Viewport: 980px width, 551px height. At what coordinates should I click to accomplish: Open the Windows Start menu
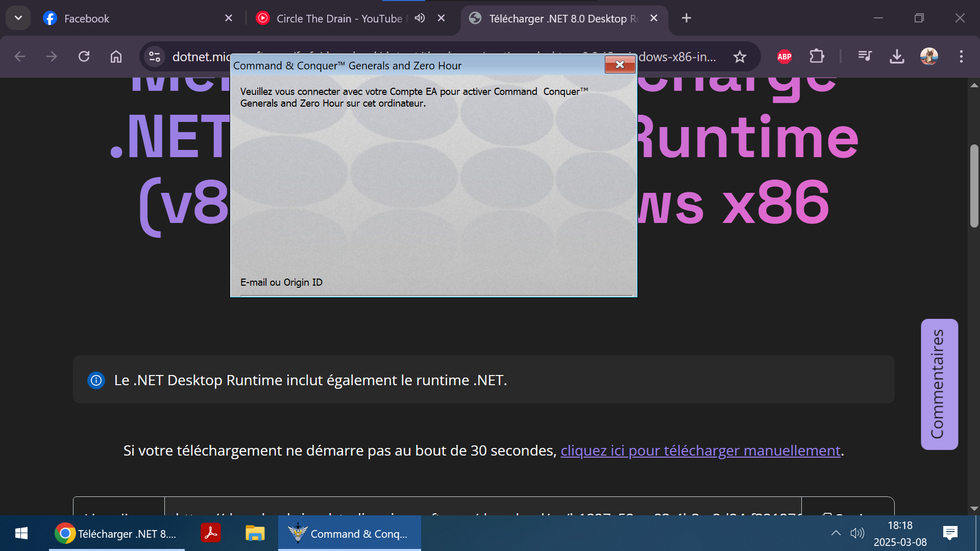pos(21,533)
